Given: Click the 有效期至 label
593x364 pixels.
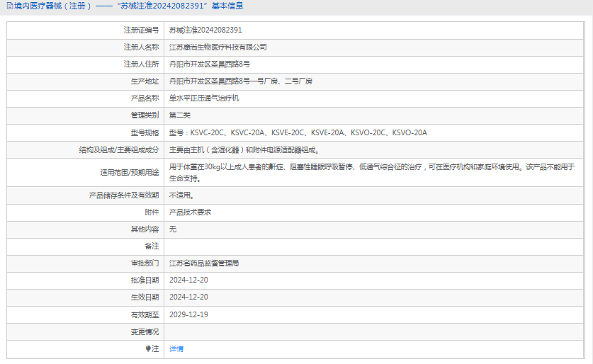Looking at the screenshot, I should pos(145,315).
